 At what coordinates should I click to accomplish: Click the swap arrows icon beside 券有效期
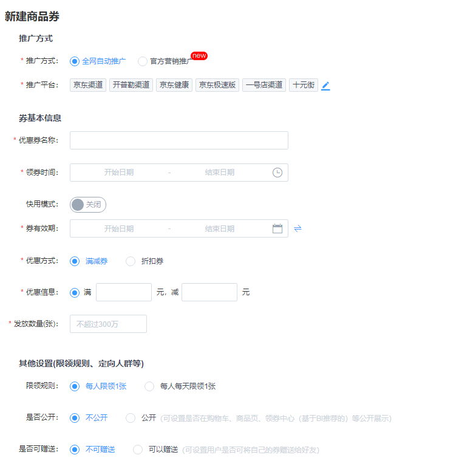tap(297, 229)
